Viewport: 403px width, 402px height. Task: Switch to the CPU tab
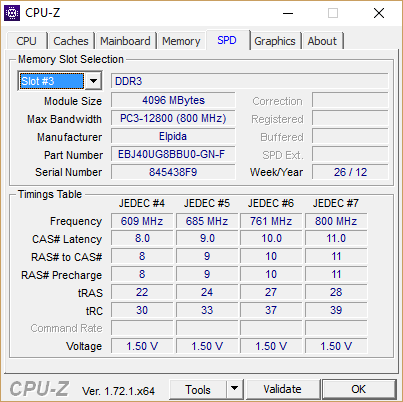[x=26, y=41]
